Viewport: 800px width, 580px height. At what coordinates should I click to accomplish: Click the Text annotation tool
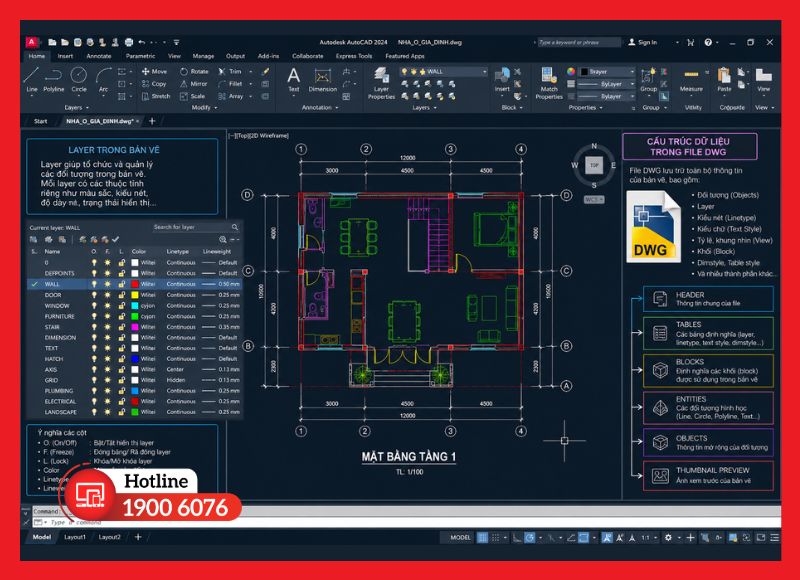tap(293, 79)
